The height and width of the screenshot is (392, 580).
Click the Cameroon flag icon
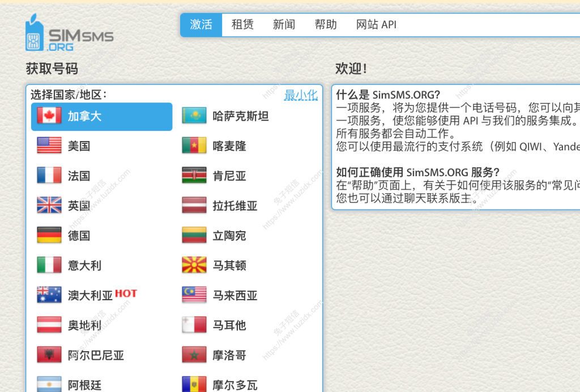pos(194,146)
